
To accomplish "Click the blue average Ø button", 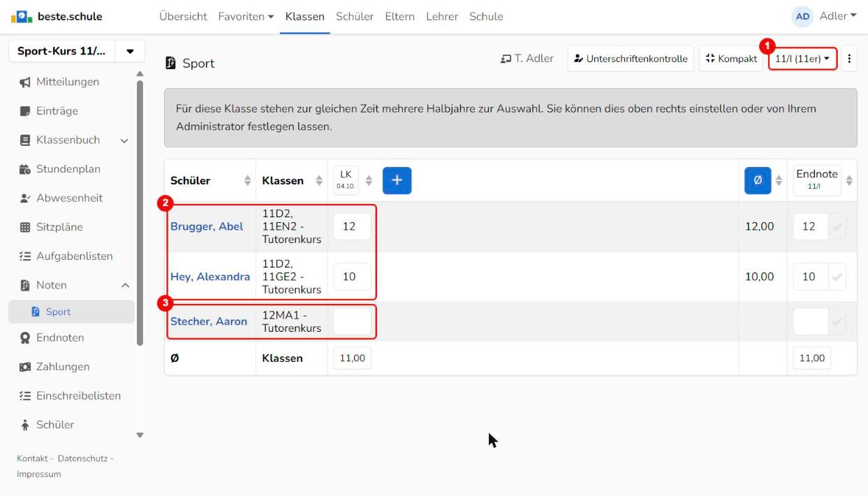I will coord(758,180).
